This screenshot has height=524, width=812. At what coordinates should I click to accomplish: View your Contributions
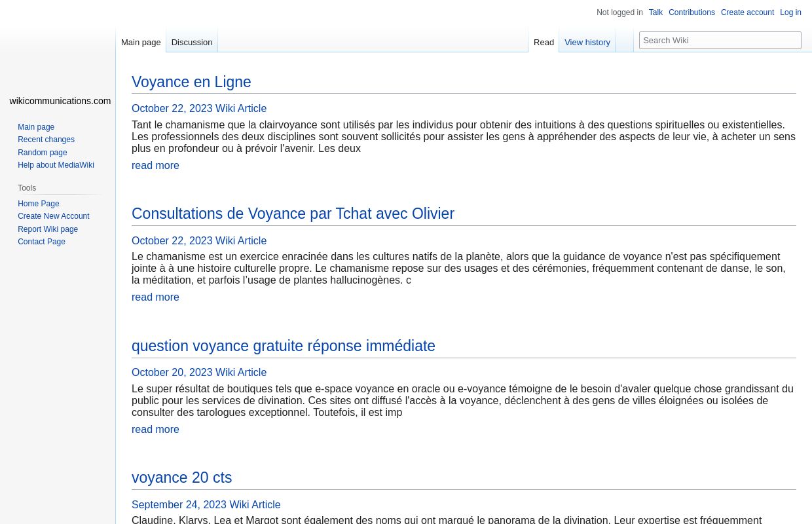point(692,12)
